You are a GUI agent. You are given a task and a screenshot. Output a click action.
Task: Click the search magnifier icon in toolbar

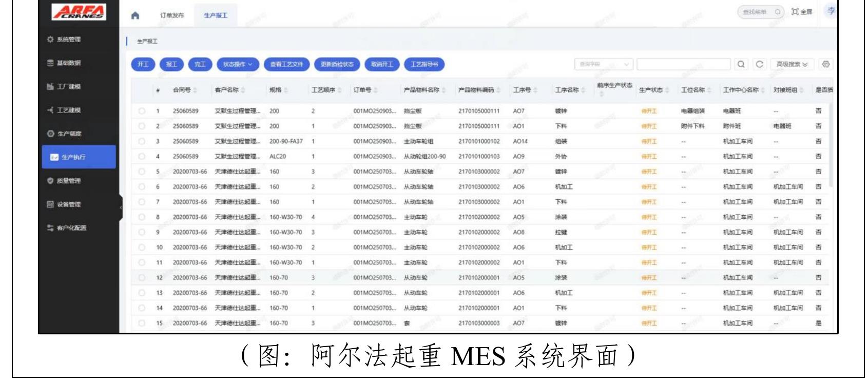coord(741,64)
